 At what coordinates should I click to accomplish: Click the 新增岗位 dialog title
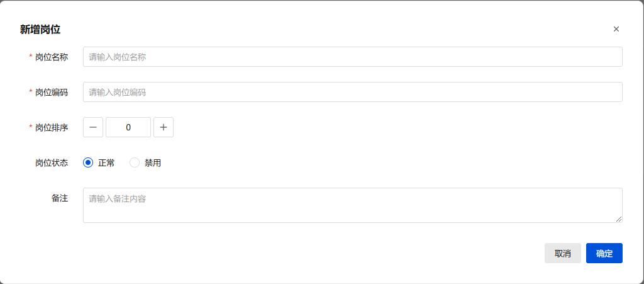[40, 29]
